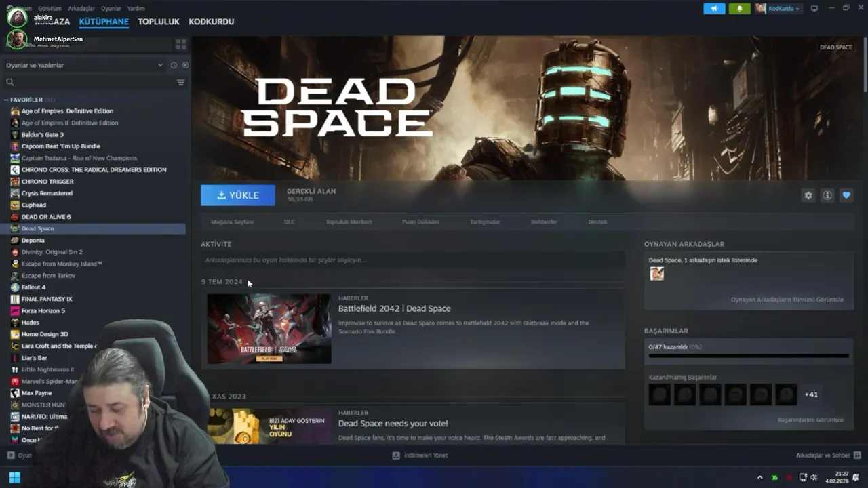Click the Max Payne game icon
The image size is (868, 488).
pos(15,393)
